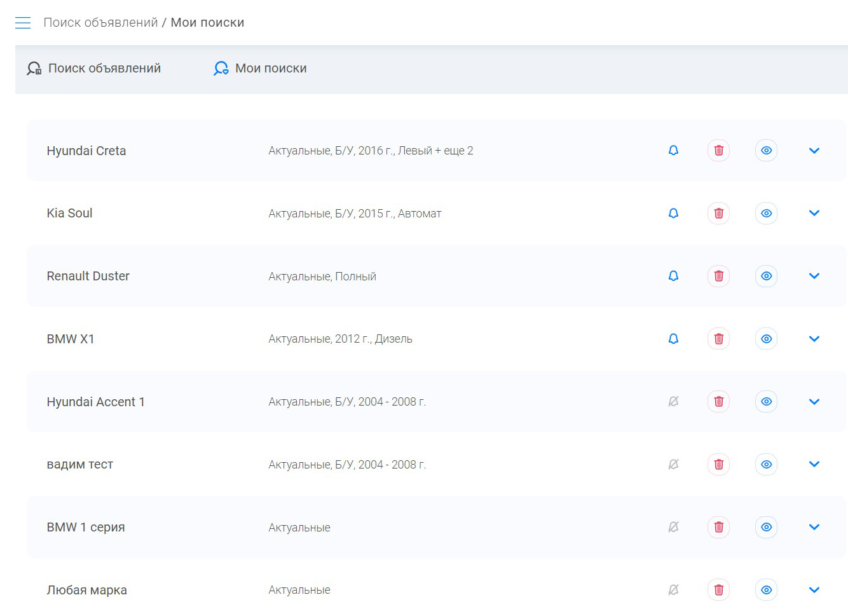Enable notifications for вадим тест
This screenshot has width=848, height=616.
point(674,464)
